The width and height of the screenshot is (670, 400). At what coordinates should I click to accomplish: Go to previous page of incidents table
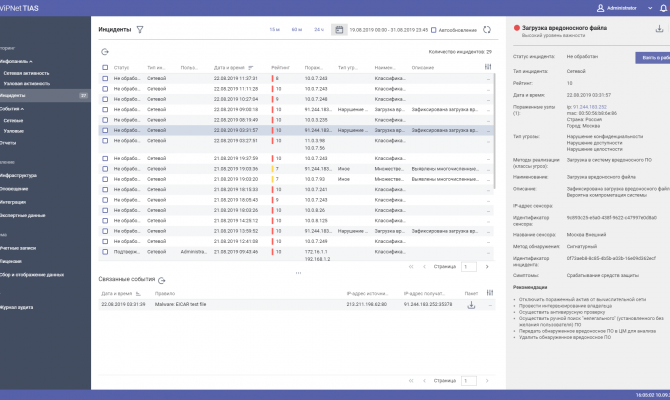point(424,267)
